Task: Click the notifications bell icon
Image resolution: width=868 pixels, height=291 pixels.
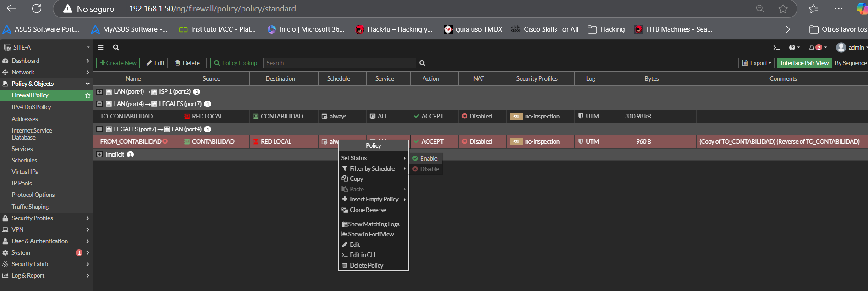Action: (812, 48)
